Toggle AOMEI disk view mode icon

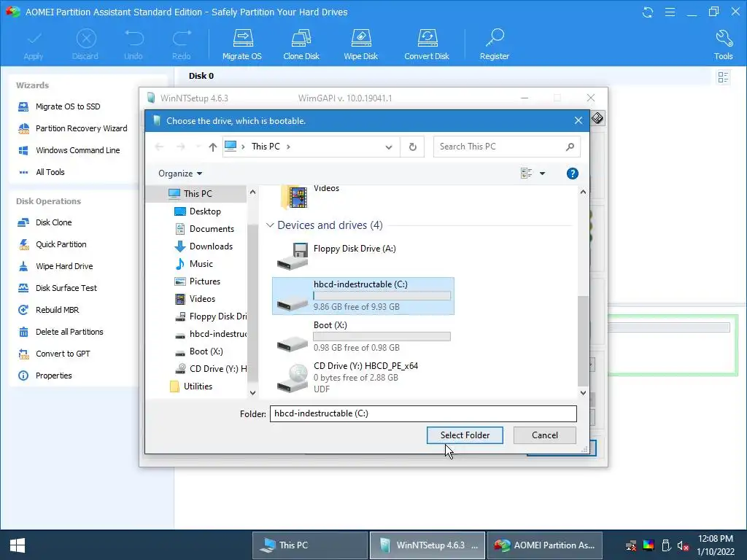723,77
